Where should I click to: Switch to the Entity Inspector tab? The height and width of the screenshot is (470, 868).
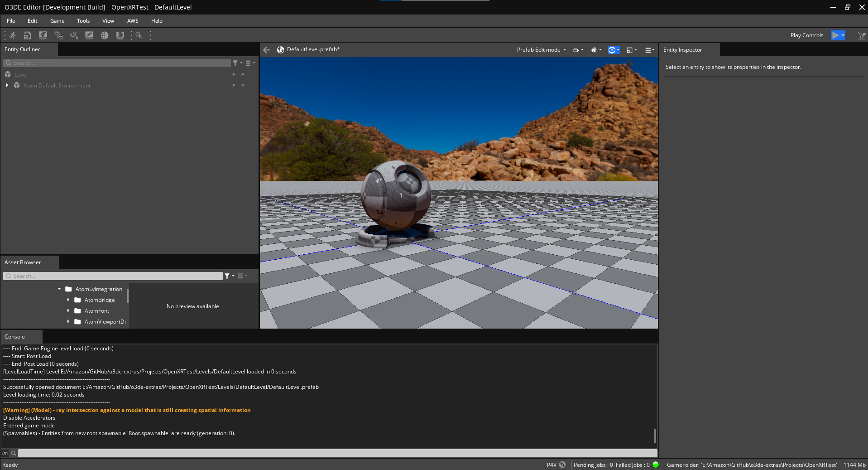coord(682,50)
